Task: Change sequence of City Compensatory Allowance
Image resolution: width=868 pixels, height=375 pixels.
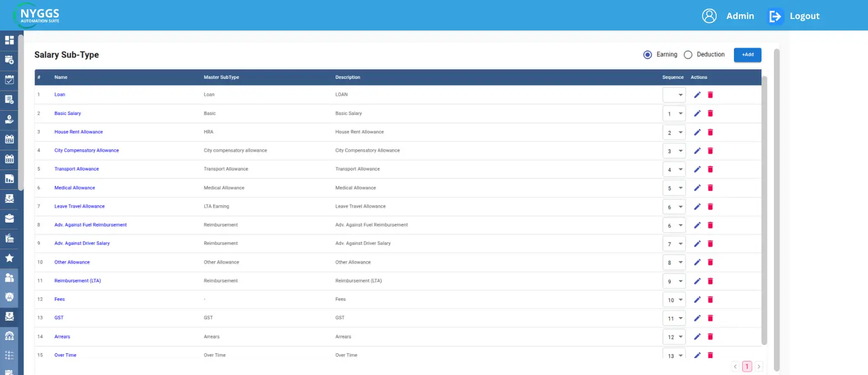Action: (674, 151)
